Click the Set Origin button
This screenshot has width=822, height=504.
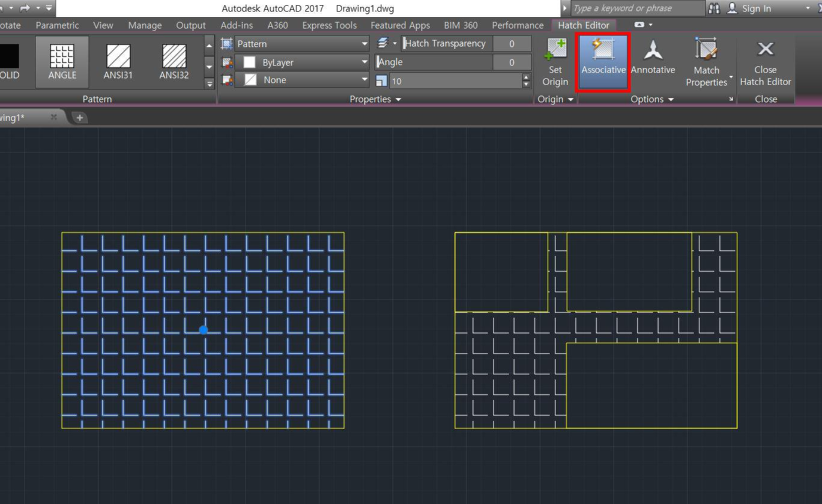tap(555, 62)
